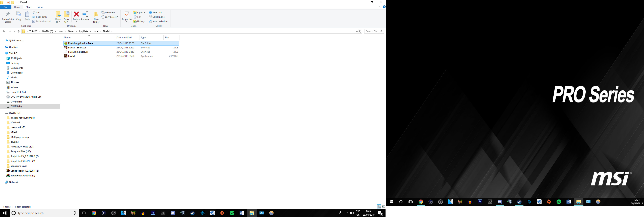Open the Start menu on left monitor's taskbar
The width and height of the screenshot is (644, 217).
tap(5, 213)
